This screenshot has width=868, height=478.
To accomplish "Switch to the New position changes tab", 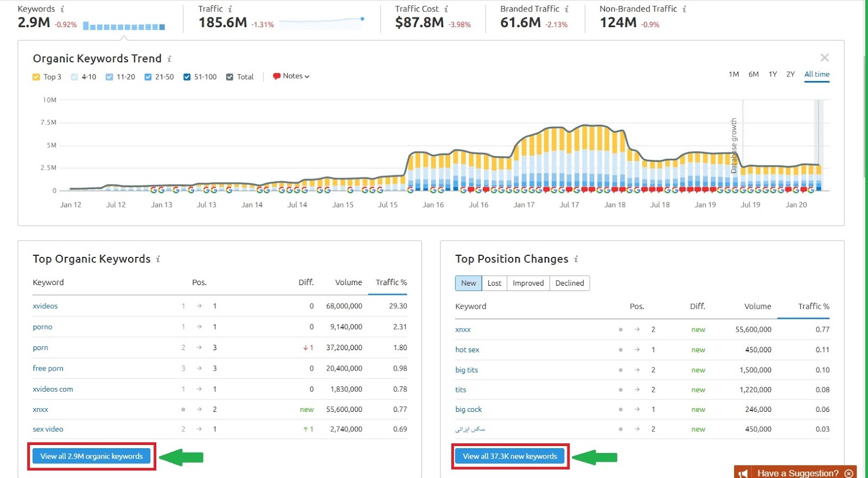I will 469,283.
